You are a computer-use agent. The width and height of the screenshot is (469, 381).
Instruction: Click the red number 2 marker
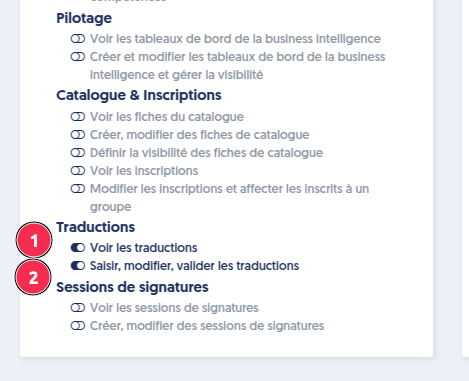pyautogui.click(x=33, y=277)
